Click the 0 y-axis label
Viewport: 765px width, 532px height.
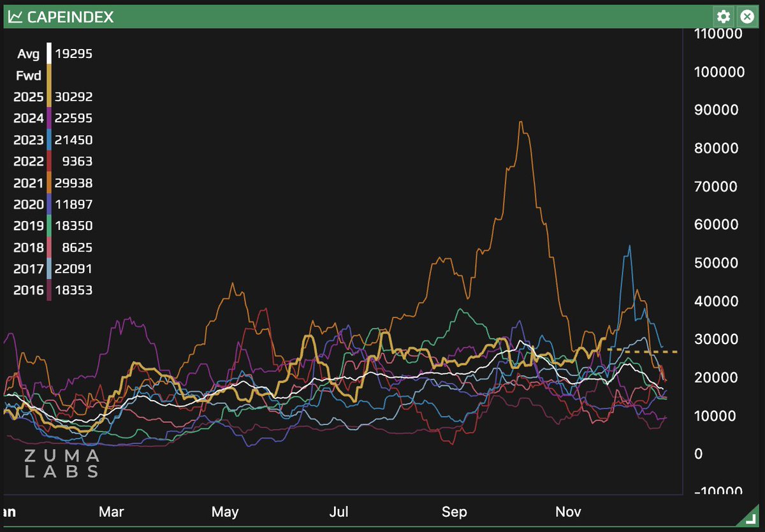pyautogui.click(x=699, y=454)
